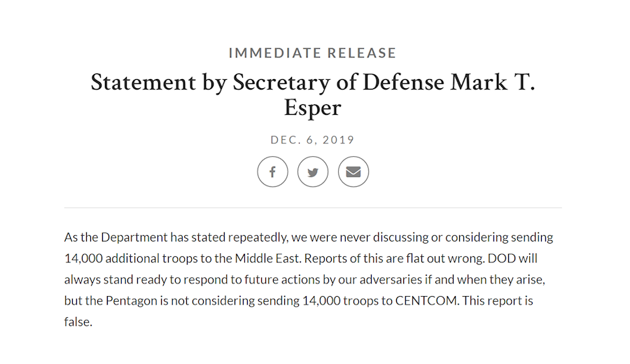630x364 pixels.
Task: Click the "DEC. 6, 2019" date
Action: [x=312, y=140]
